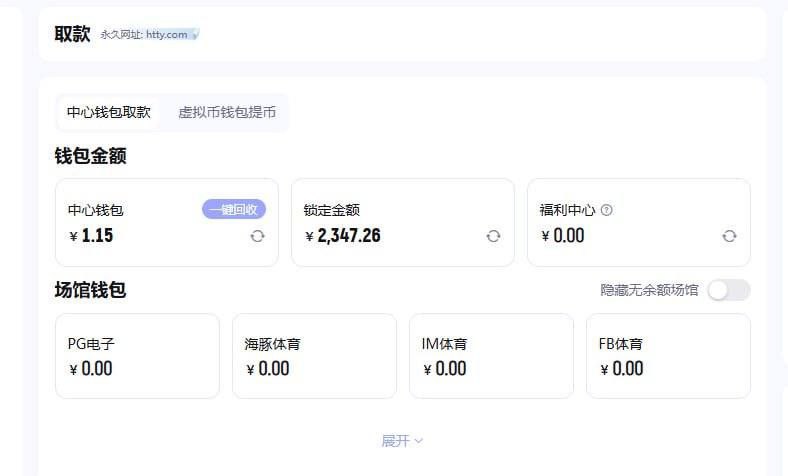Refresh the 锁定金额 balance
The image size is (788, 476).
[493, 236]
